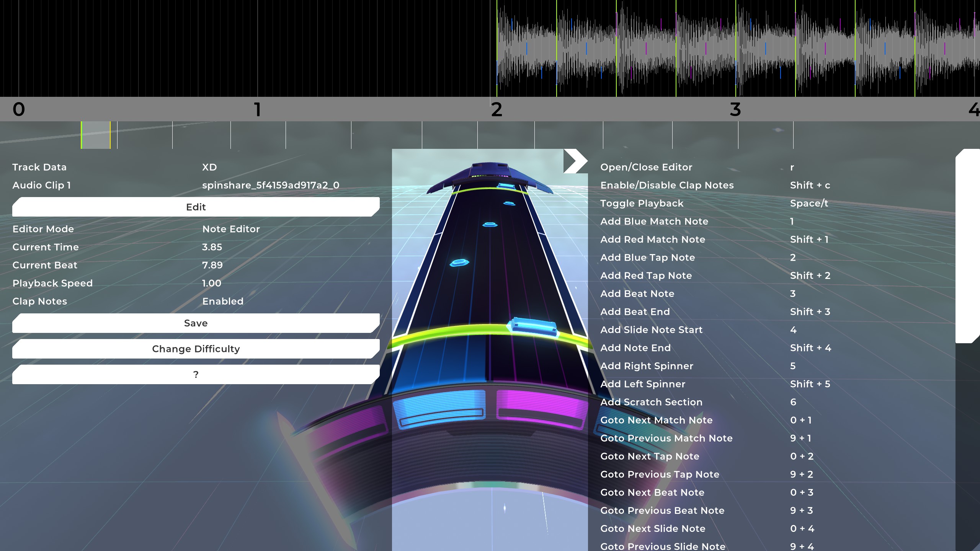The image size is (980, 551).
Task: Click the Editor Mode value Note Editor
Action: [231, 229]
